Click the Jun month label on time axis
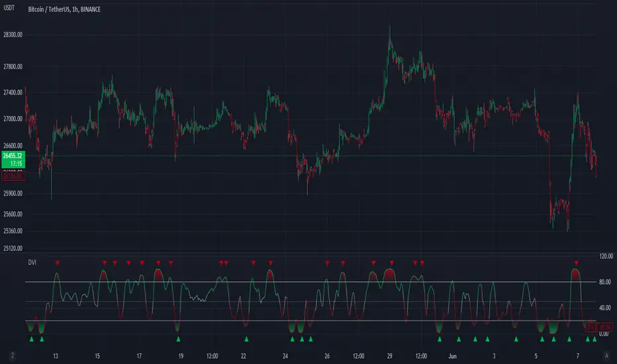 (x=453, y=356)
